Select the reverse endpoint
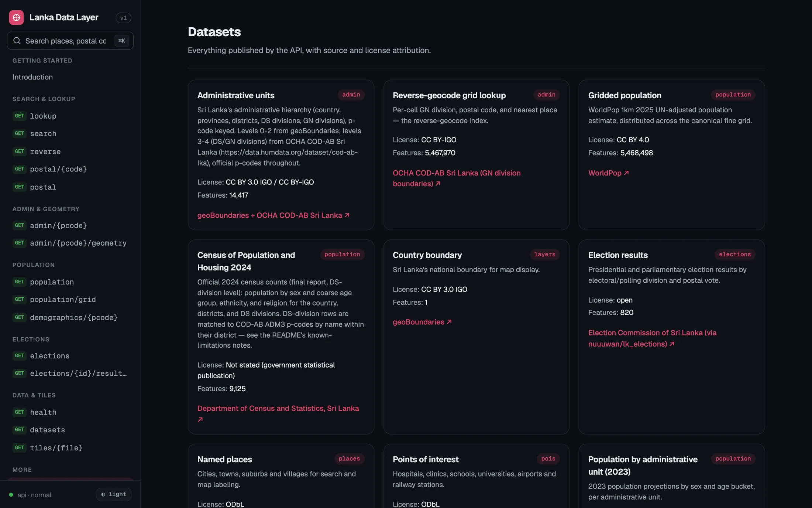Image resolution: width=812 pixels, height=508 pixels. point(70,151)
